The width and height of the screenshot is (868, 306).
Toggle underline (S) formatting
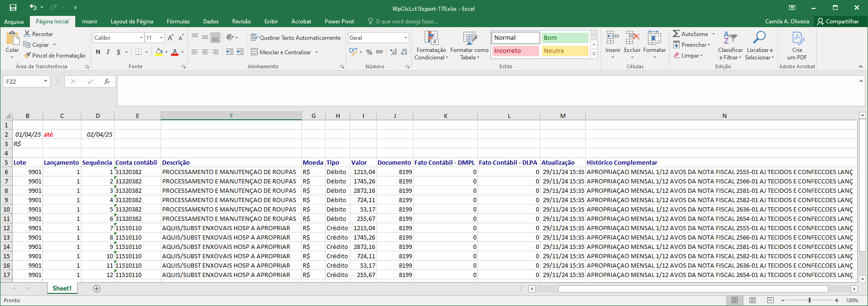click(119, 52)
